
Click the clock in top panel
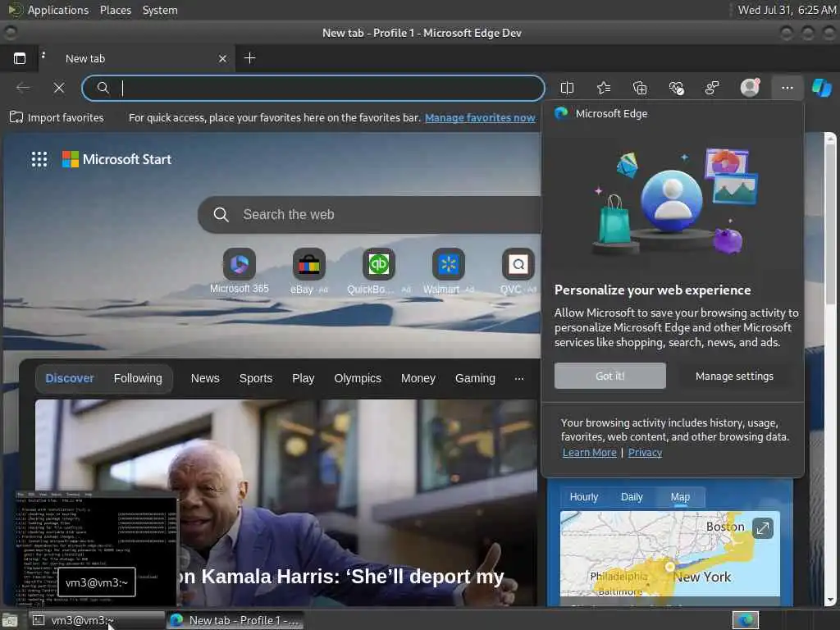(x=787, y=10)
